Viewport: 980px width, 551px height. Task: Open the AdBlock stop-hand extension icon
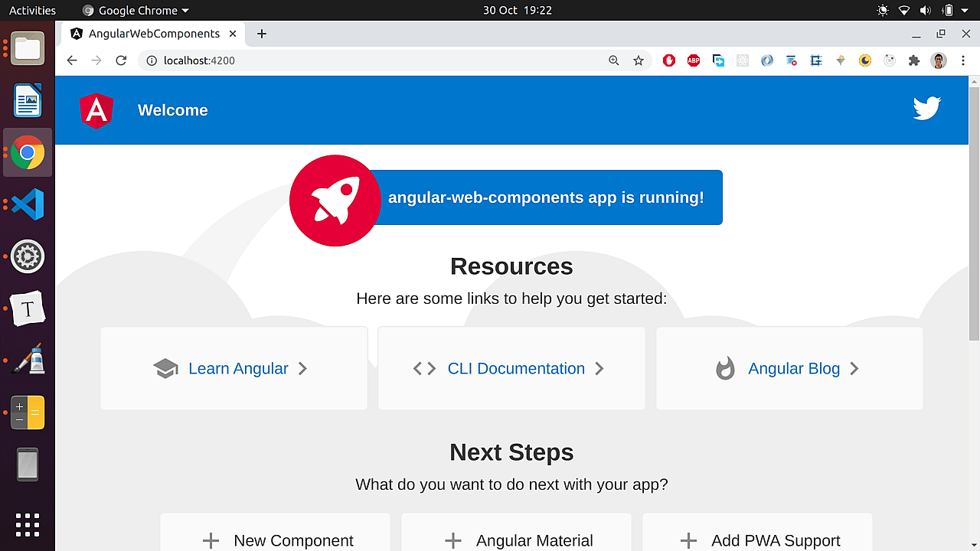point(668,60)
